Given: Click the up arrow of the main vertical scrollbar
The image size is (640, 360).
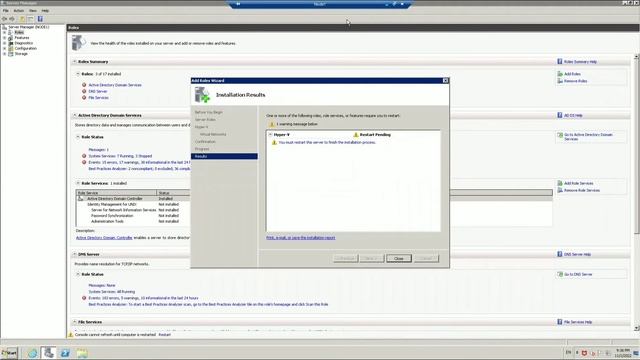Looking at the screenshot, I should pos(636,57).
